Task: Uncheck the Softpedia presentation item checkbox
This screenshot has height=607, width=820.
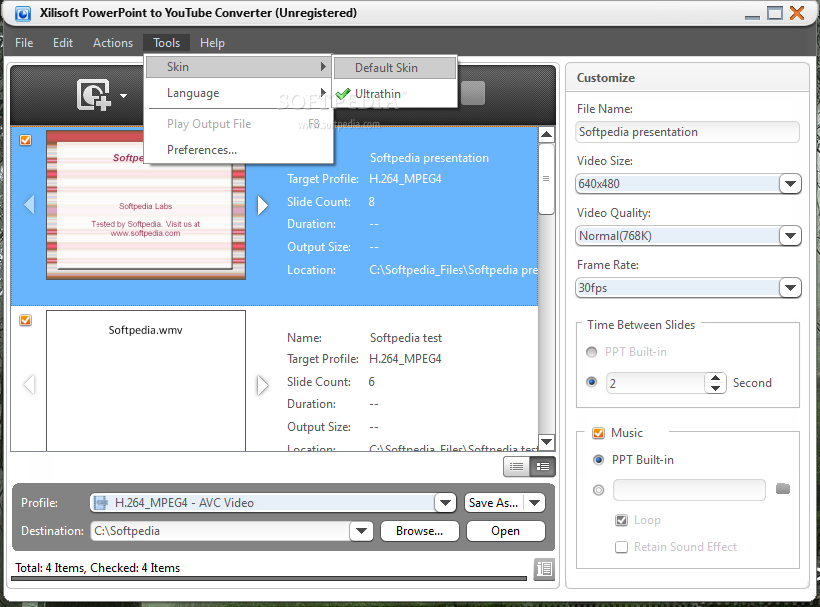Action: pyautogui.click(x=25, y=140)
